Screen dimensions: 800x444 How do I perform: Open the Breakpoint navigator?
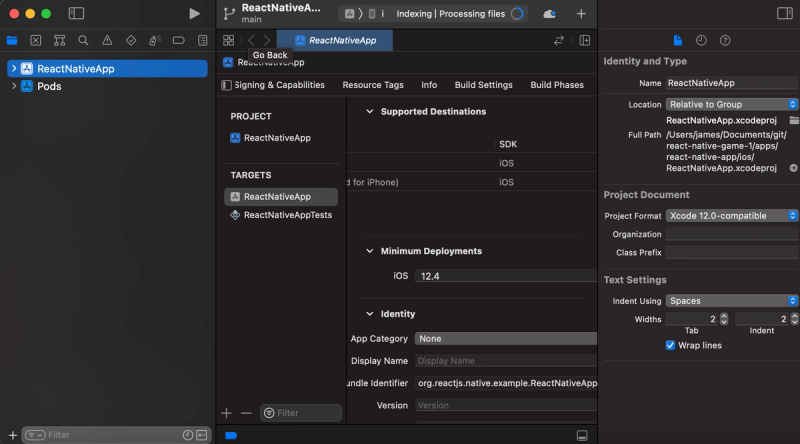(x=178, y=41)
